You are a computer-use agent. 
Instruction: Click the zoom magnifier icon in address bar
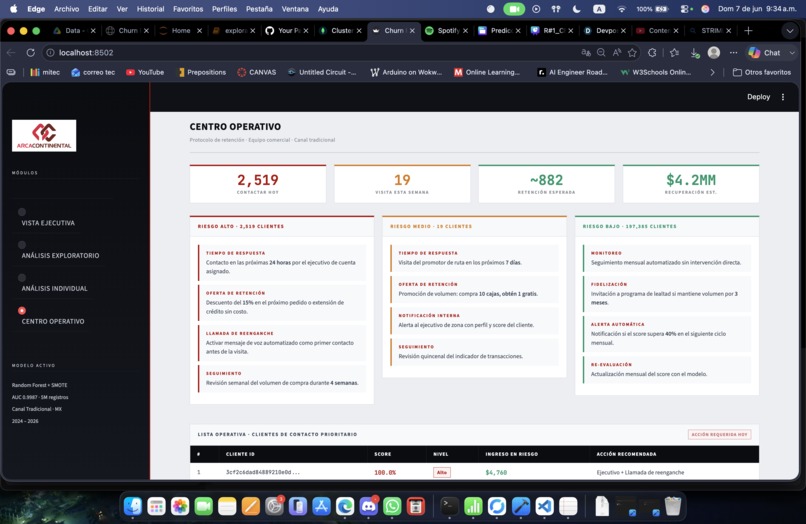coord(601,52)
